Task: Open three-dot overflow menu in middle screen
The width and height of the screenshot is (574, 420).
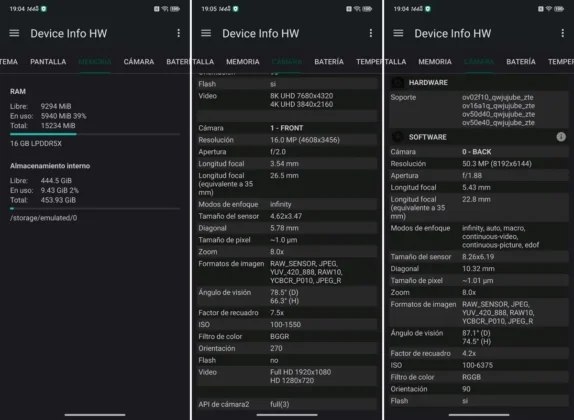Action: click(x=371, y=33)
